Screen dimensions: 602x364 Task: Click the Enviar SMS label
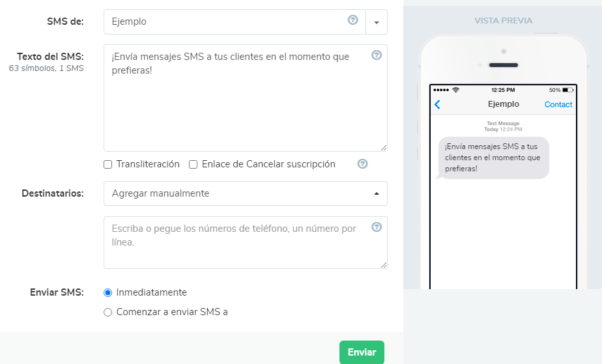click(x=57, y=292)
